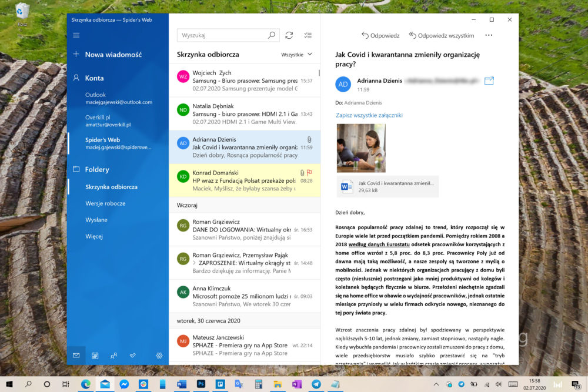Click Cortana circle on taskbar

point(47,384)
